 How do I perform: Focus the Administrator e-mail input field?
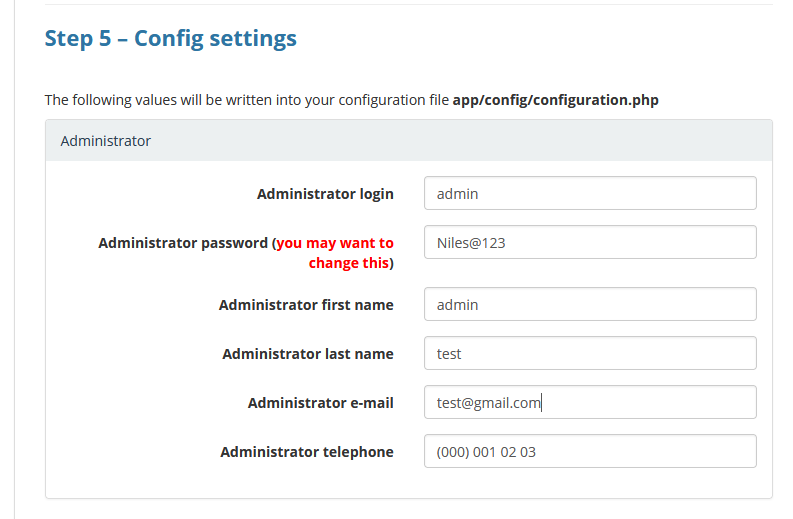[x=590, y=403]
